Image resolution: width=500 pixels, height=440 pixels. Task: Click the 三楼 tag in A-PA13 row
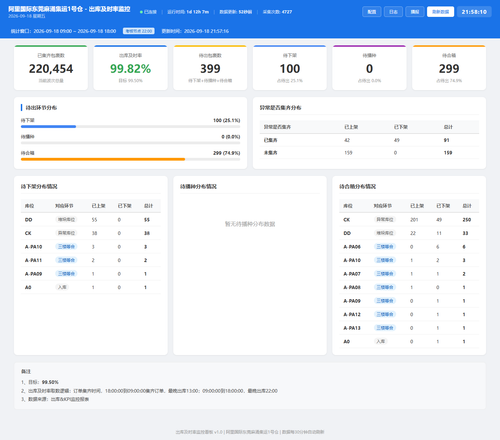385,328
